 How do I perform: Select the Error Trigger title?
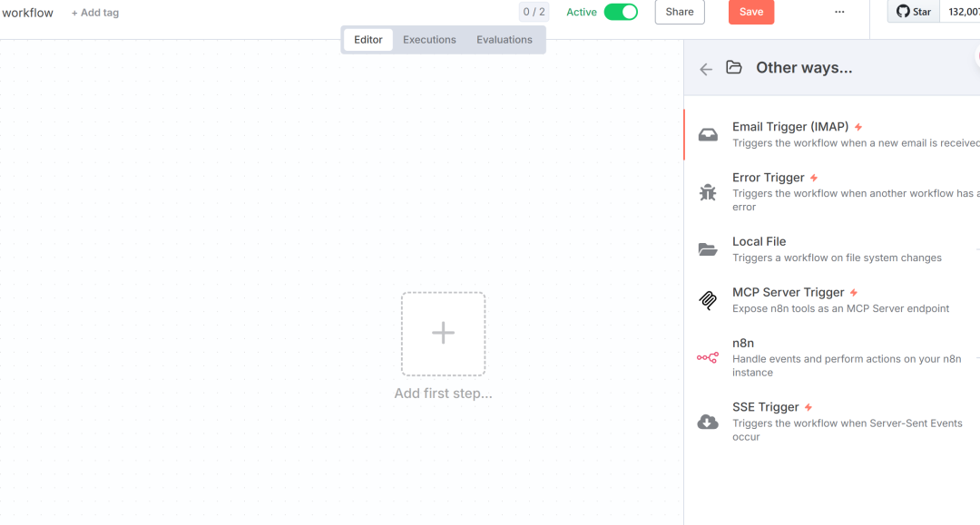click(769, 178)
